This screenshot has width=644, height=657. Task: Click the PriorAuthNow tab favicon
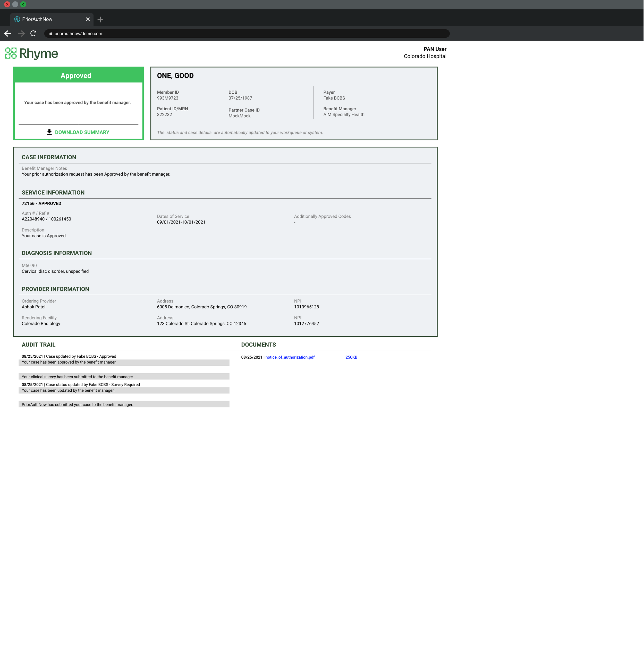point(17,19)
